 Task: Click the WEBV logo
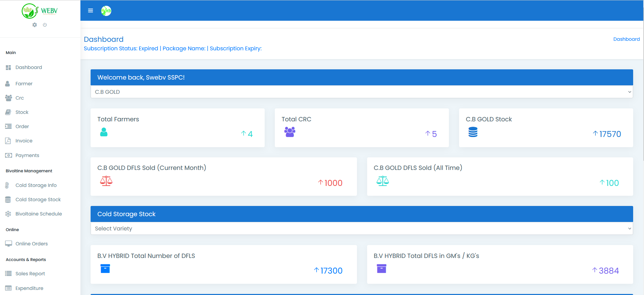[40, 11]
